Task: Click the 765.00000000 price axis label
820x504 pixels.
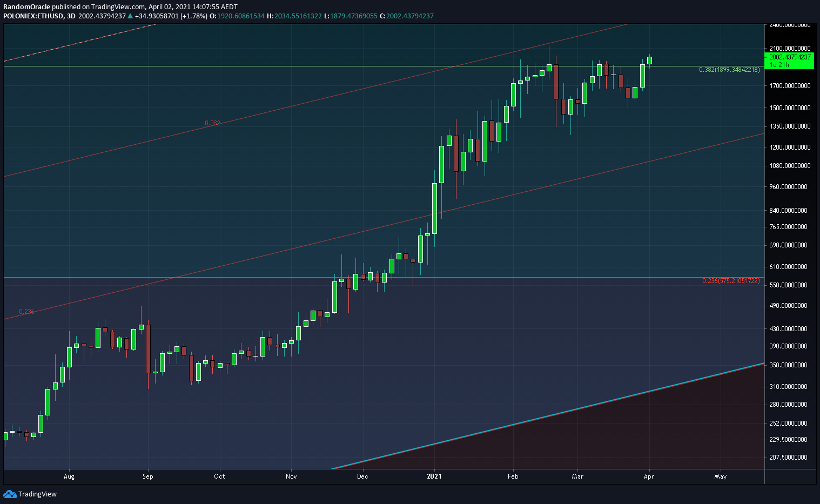Action: (x=788, y=227)
